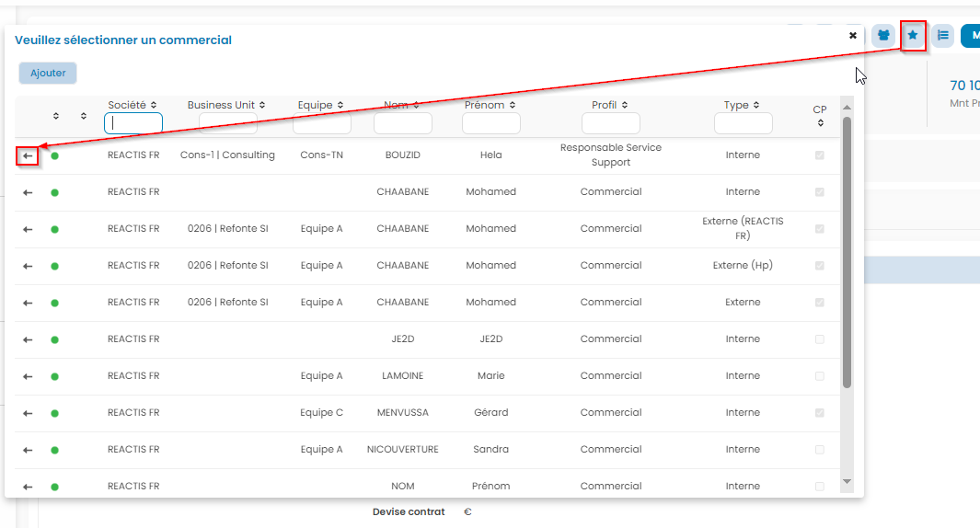This screenshot has width=980, height=528.
Task: Choose MENVUSSA Gérard using its arrow icon
Action: click(x=28, y=413)
